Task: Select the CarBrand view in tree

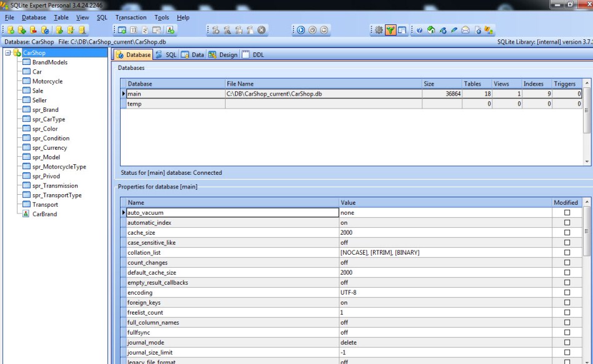Action: coord(44,214)
